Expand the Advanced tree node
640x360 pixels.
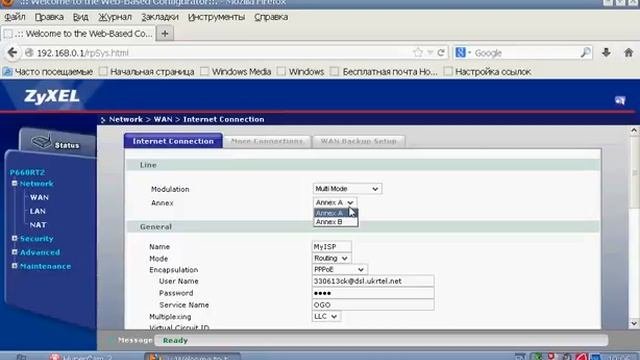tap(15, 252)
